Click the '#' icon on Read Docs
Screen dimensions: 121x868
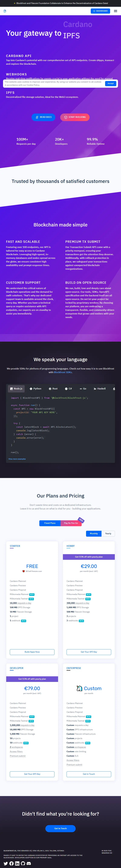[x=37, y=117]
